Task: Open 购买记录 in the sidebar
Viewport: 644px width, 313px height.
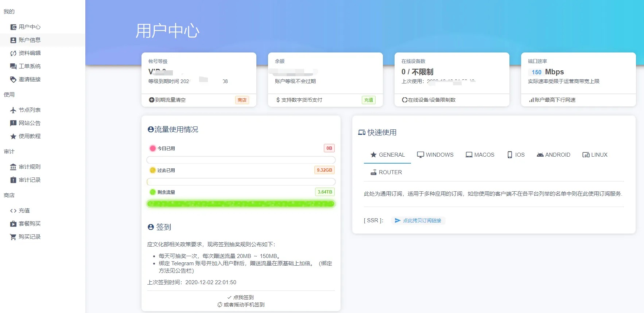Action: point(43,237)
